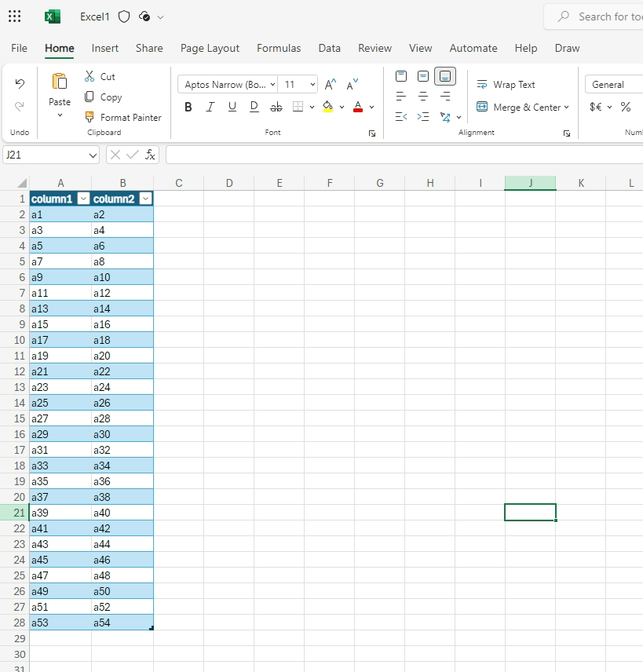
Task: Apply percent style
Action: click(x=626, y=107)
